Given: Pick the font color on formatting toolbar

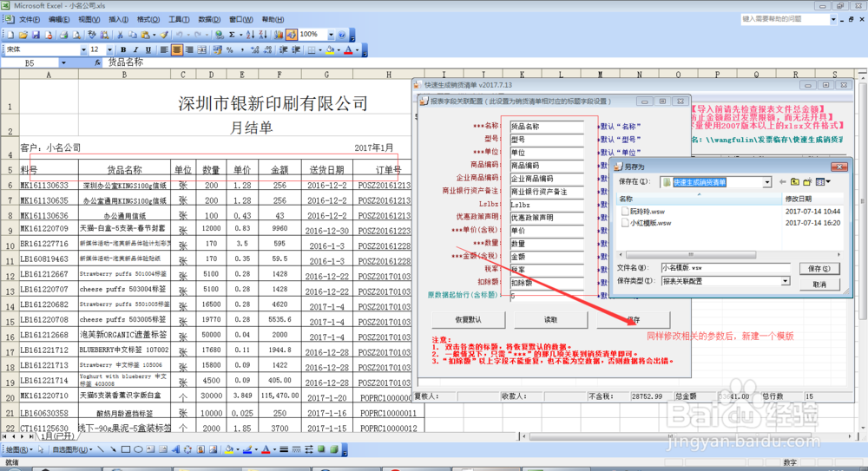Looking at the screenshot, I should 348,49.
